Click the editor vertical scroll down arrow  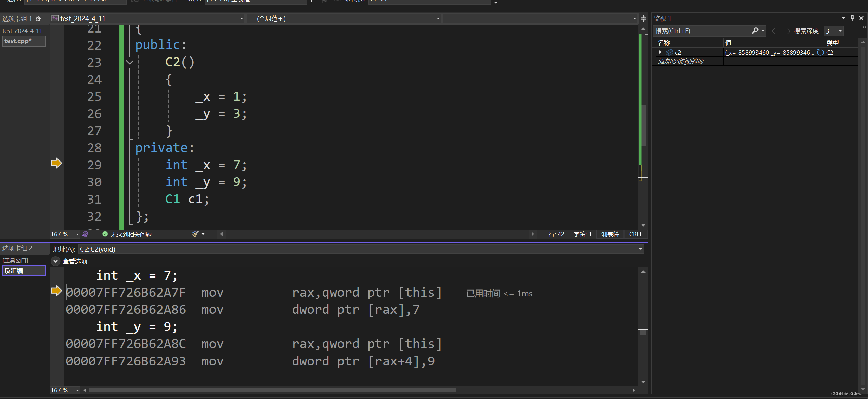(x=643, y=225)
